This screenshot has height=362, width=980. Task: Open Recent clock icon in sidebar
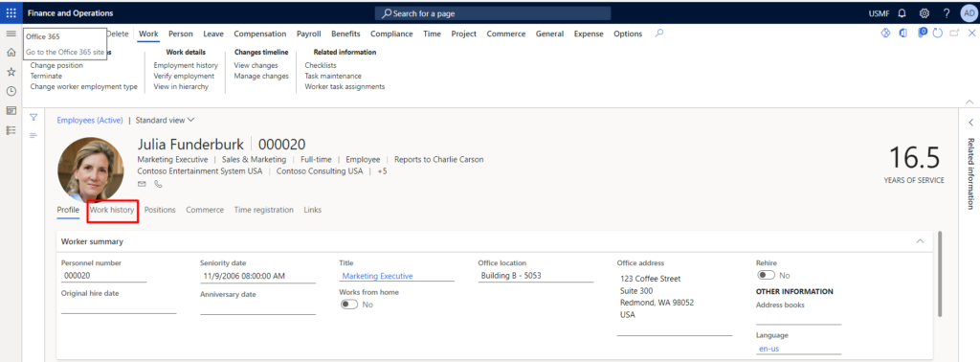tap(11, 91)
